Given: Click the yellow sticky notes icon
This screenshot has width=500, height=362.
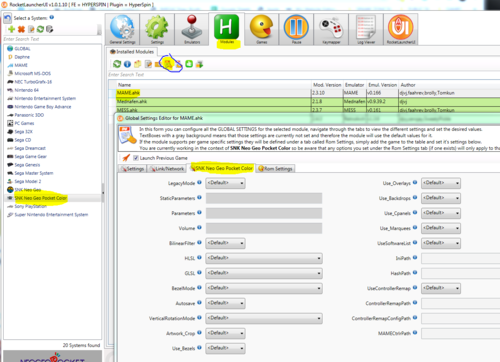Looking at the screenshot, I should pos(138,64).
